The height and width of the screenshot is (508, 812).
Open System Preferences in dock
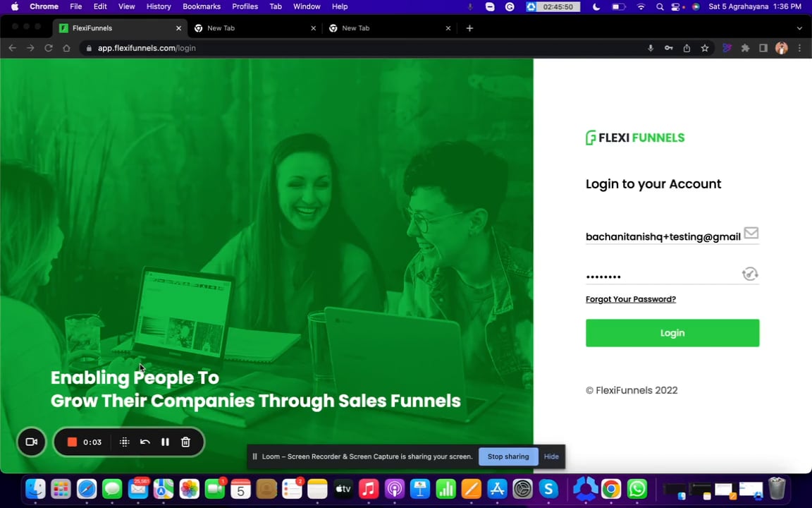coord(522,489)
